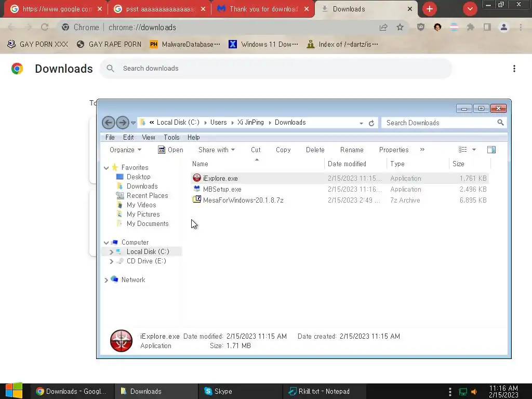Open recent locations dropdown beside forward arrow
The height and width of the screenshot is (399, 532).
pos(133,123)
